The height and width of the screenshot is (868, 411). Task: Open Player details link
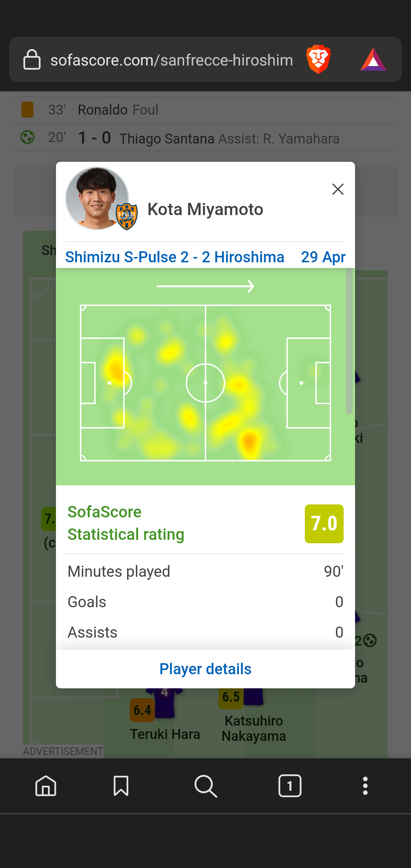coord(205,669)
